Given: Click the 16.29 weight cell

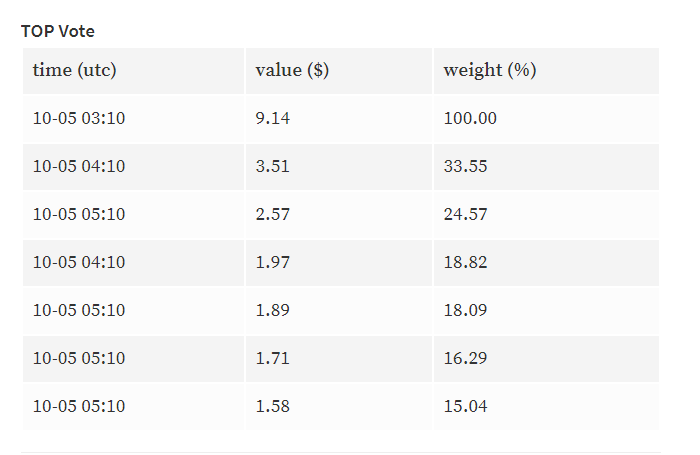Looking at the screenshot, I should (x=546, y=359).
